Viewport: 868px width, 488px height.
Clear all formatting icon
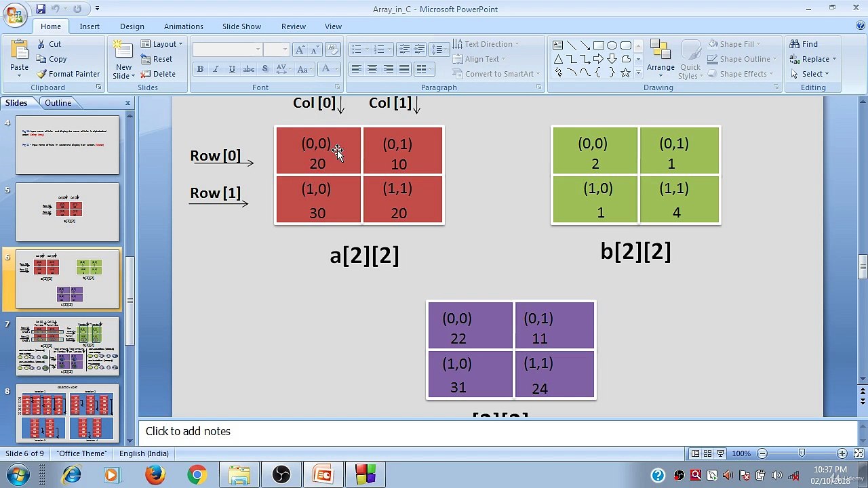coord(332,49)
